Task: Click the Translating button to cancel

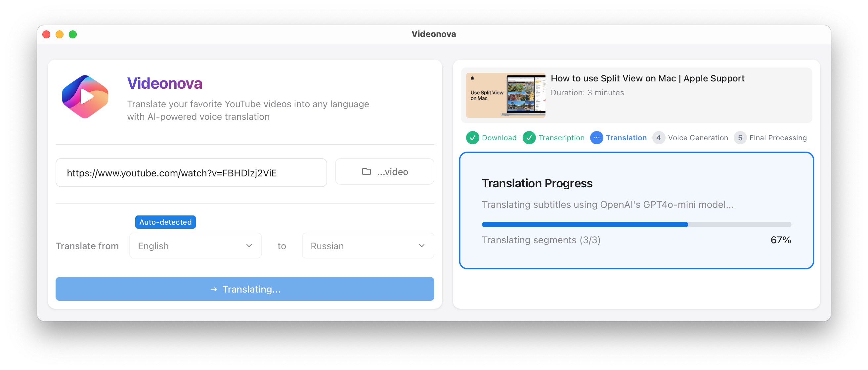Action: (245, 289)
